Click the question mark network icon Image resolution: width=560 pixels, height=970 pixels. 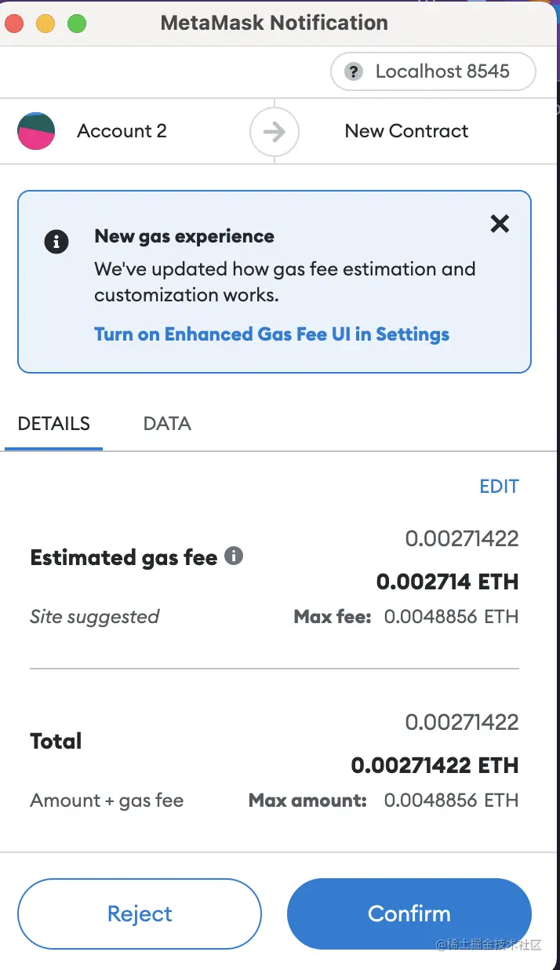(355, 72)
